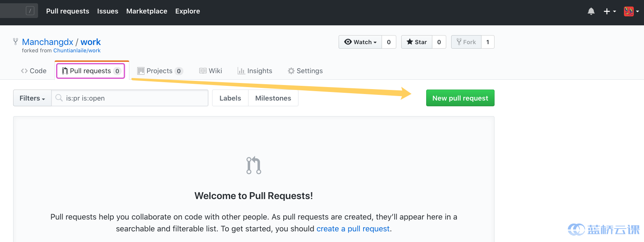
Task: Focus the slash search box in header
Action: [x=19, y=11]
